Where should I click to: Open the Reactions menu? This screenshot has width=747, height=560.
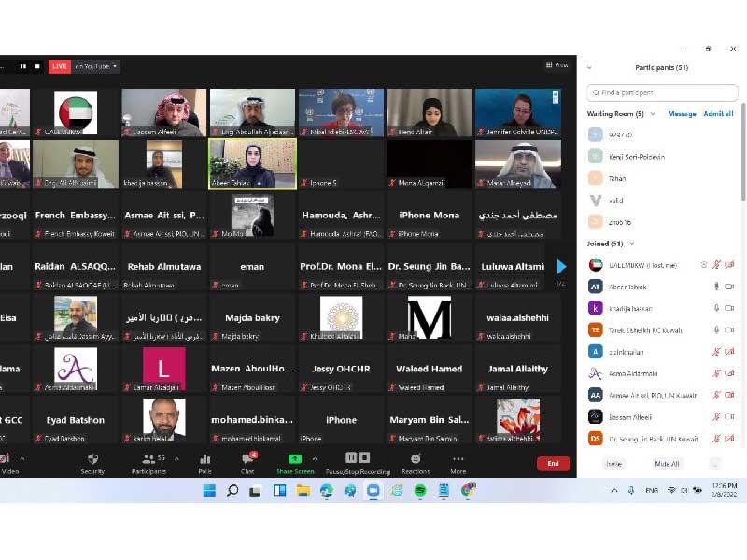(x=416, y=462)
